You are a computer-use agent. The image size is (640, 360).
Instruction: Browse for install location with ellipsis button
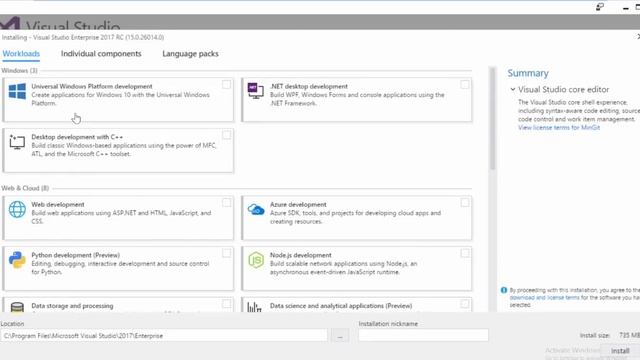tap(340, 336)
